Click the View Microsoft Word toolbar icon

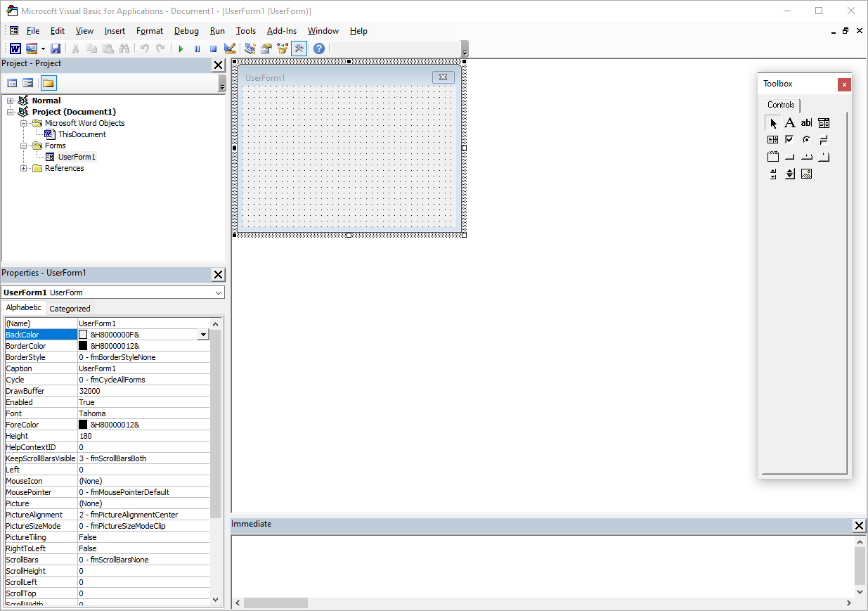[x=15, y=49]
